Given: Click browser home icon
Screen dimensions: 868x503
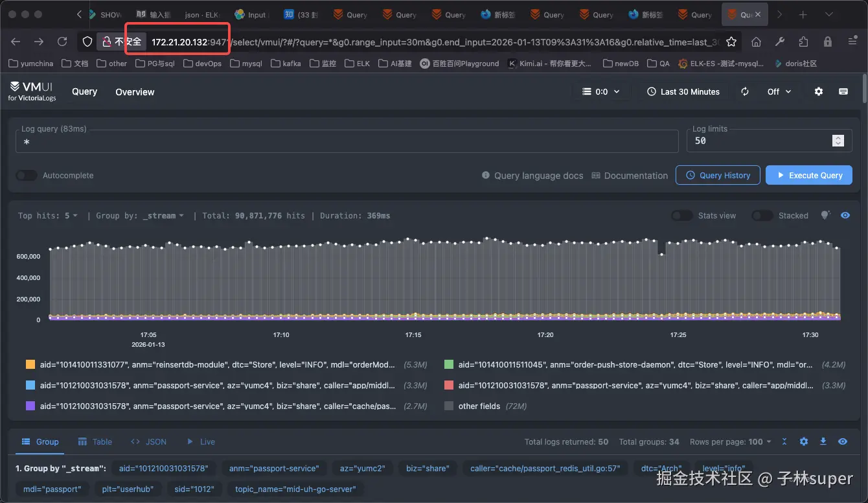Looking at the screenshot, I should [x=756, y=41].
